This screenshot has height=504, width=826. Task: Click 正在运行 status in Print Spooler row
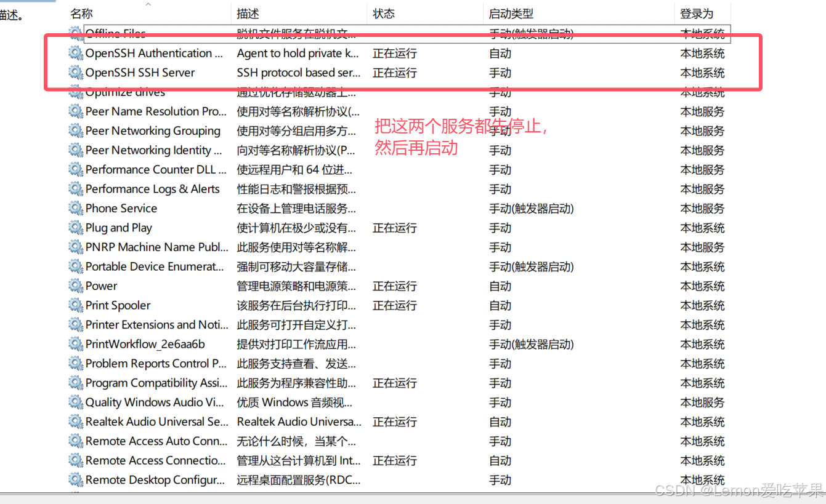click(x=395, y=305)
